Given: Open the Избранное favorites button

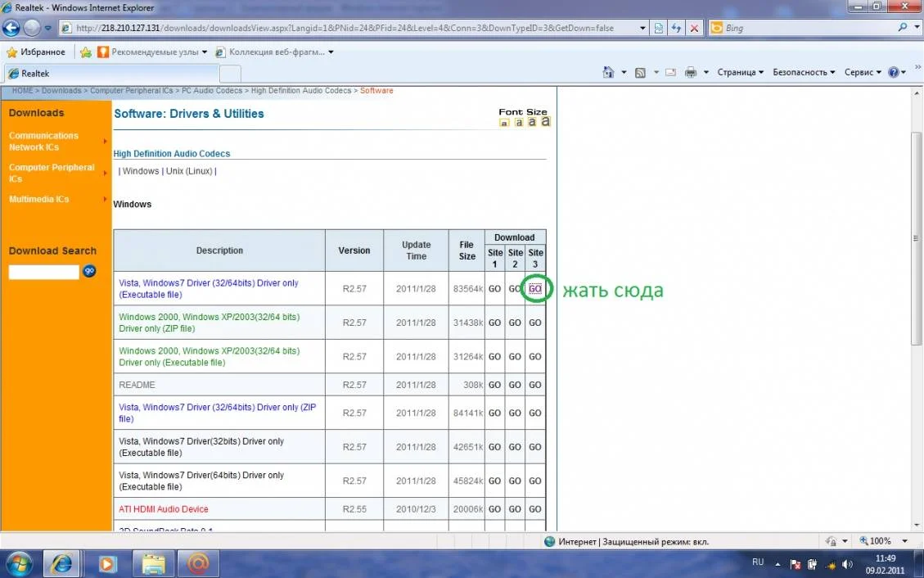Looking at the screenshot, I should (36, 52).
